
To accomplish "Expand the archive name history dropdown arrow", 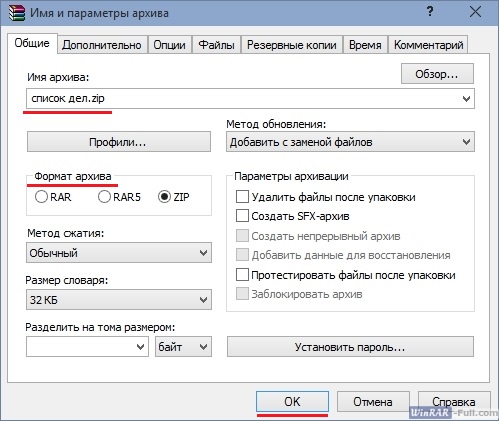I will (466, 99).
